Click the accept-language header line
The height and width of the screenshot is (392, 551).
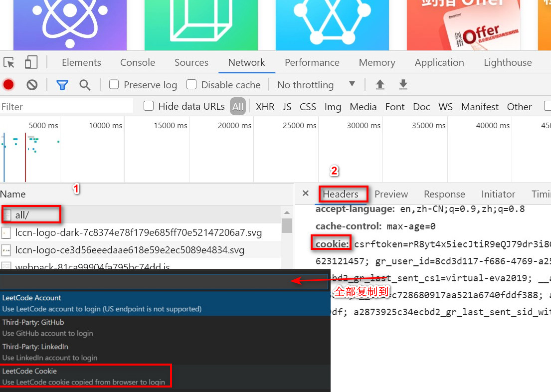tap(420, 209)
